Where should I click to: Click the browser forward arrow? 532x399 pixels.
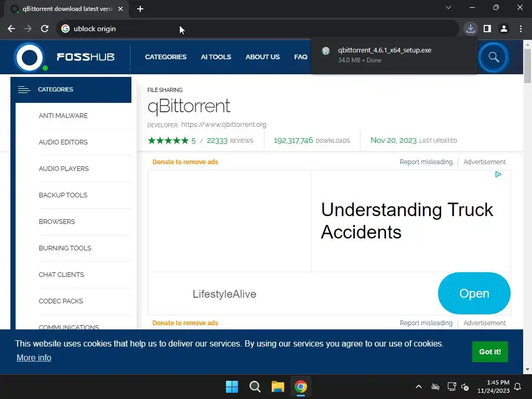(x=28, y=29)
